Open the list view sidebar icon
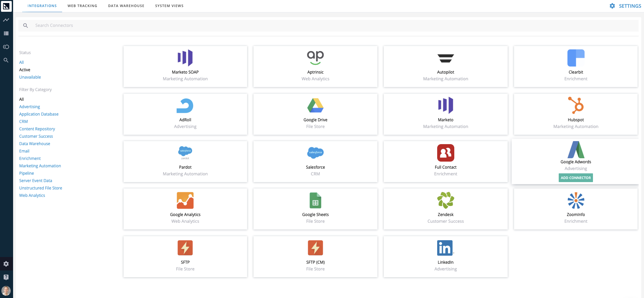The height and width of the screenshot is (298, 644). 6,33
